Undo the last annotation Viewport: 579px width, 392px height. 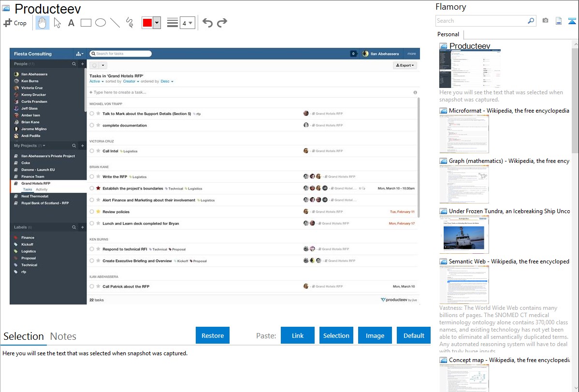coord(207,23)
